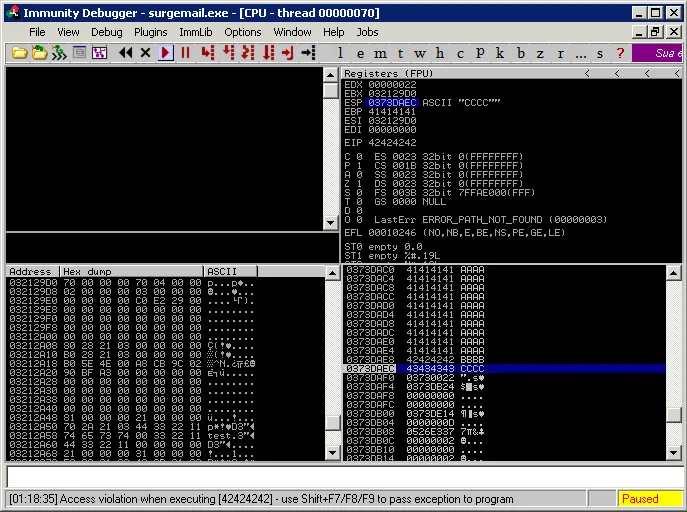Image resolution: width=687 pixels, height=512 pixels.
Task: Open call stack with 'k' button
Action: 500,53
